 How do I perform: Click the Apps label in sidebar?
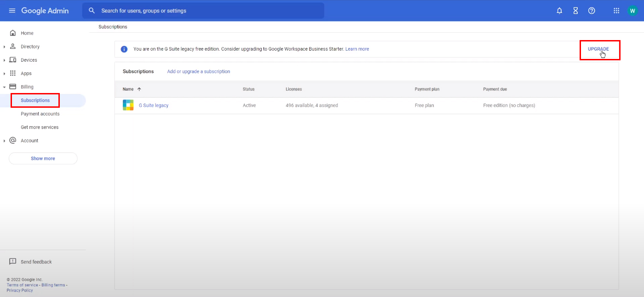coord(26,73)
